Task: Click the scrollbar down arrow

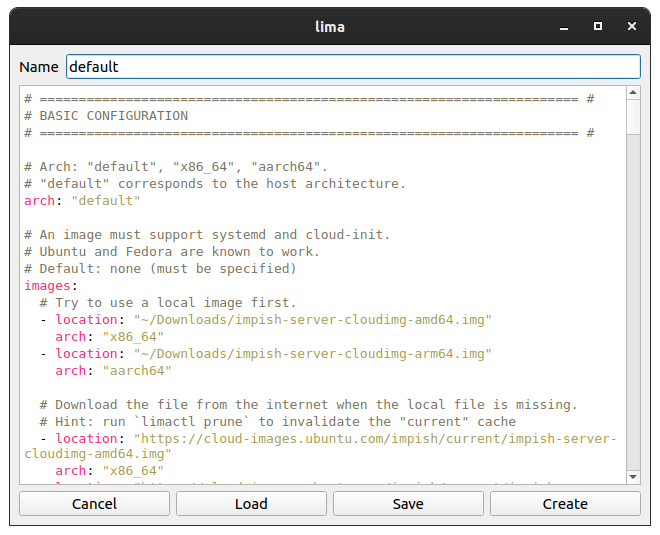Action: point(633,477)
